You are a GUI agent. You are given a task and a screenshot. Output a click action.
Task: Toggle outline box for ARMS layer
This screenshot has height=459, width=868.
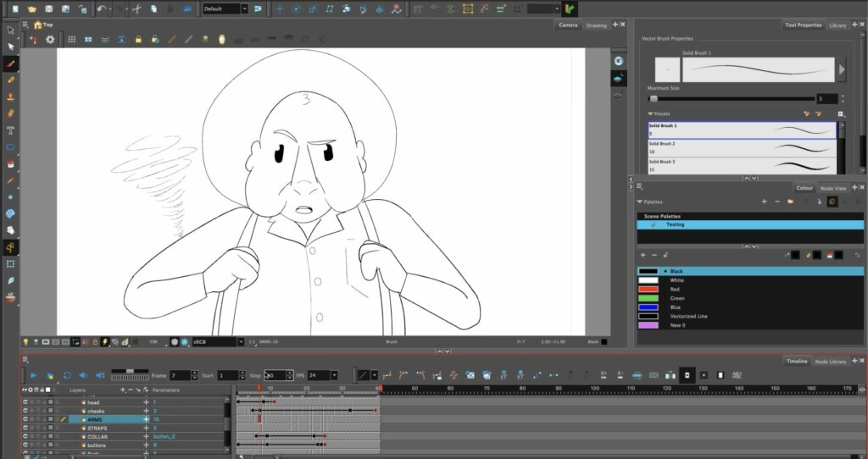[x=50, y=419]
